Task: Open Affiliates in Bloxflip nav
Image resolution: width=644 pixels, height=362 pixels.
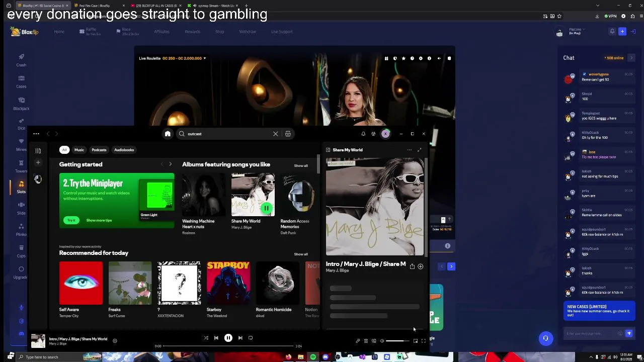Action: pyautogui.click(x=162, y=32)
